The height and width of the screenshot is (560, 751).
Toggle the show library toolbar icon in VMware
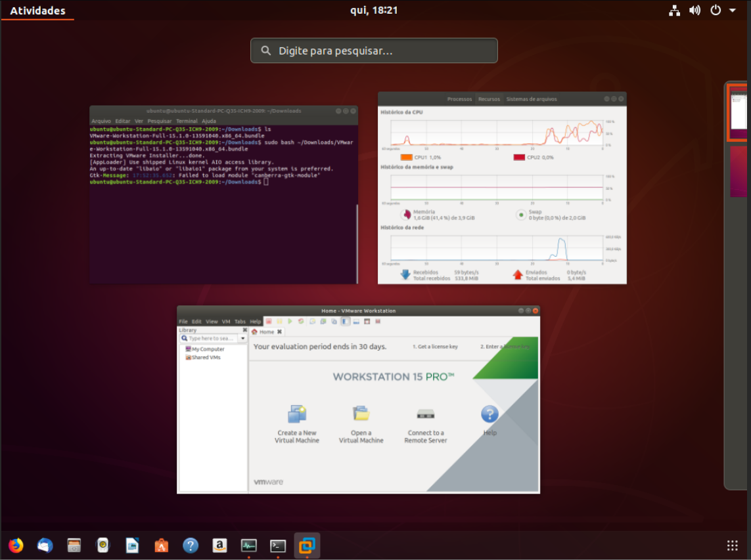346,321
